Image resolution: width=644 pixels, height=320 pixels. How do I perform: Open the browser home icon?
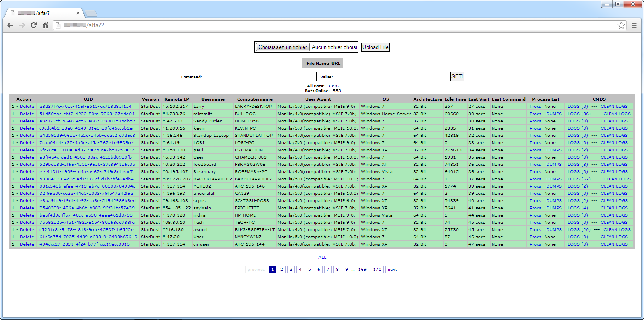point(45,25)
